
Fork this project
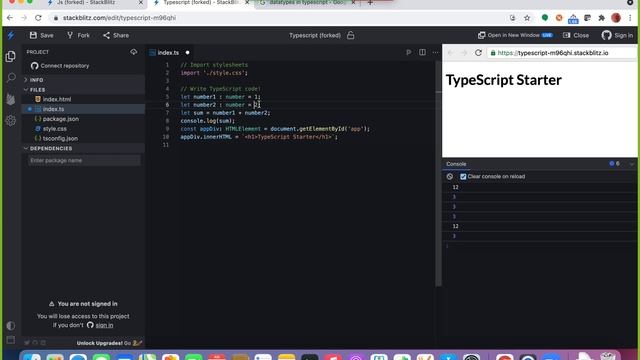pos(78,36)
